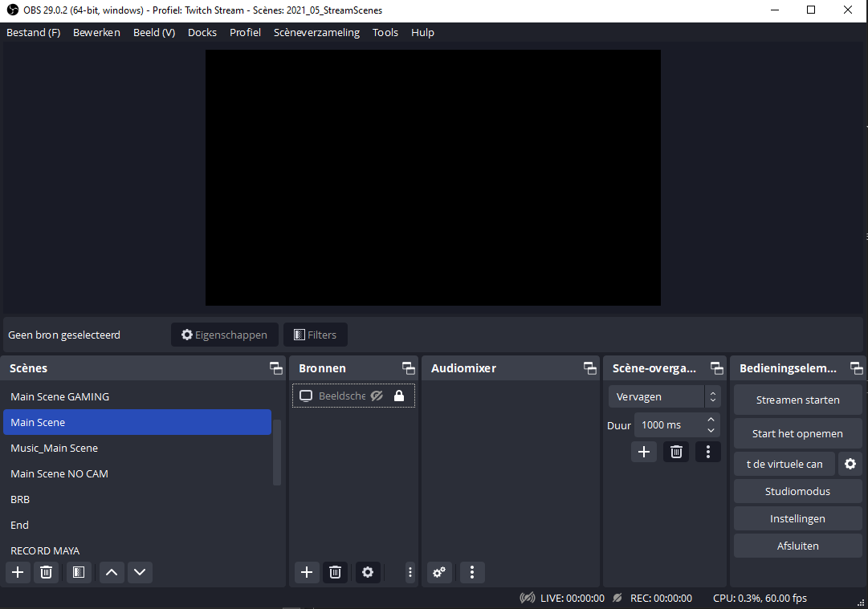The image size is (868, 609).
Task: Select the Main Scene NO CAM scene
Action: [x=137, y=473]
